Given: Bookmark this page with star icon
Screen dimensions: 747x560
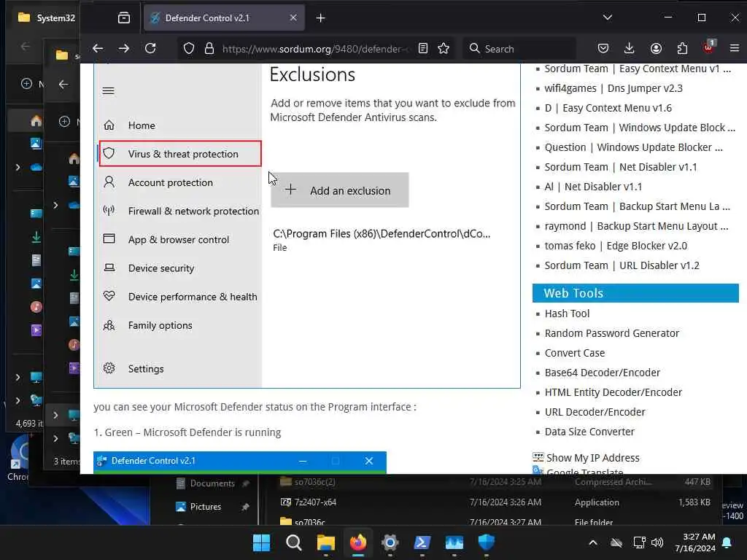Looking at the screenshot, I should [444, 48].
